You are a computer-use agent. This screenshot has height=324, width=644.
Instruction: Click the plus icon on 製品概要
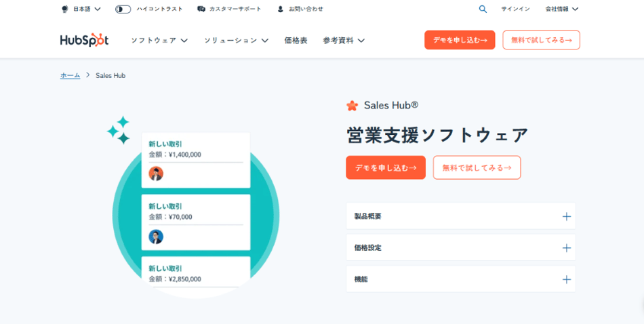pos(566,216)
